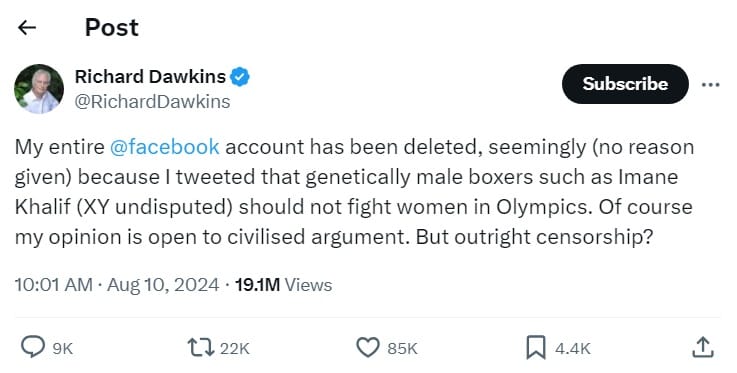The image size is (737, 373).
Task: Share the post via the upload icon
Action: 703,348
